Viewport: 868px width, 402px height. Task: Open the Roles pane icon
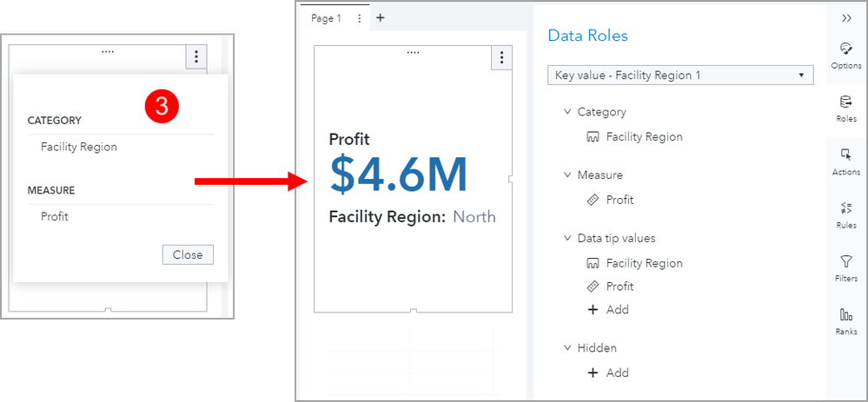point(845,108)
